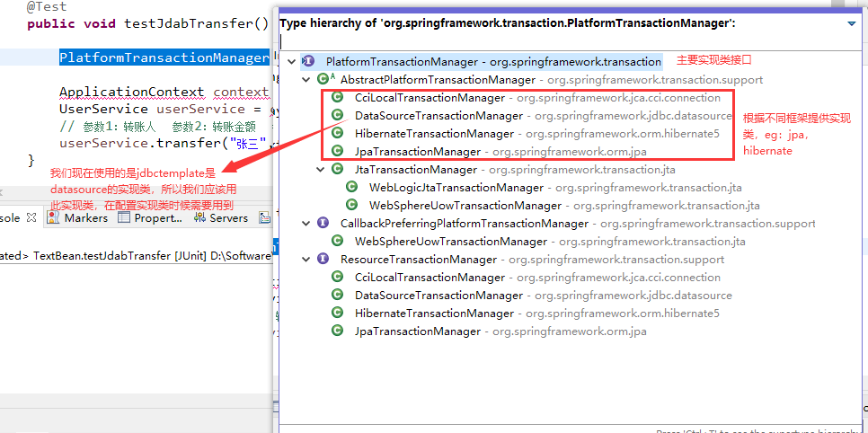This screenshot has height=433, width=868.
Task: Click the WebLogicJtaTransactionManager class icon
Action: point(351,187)
